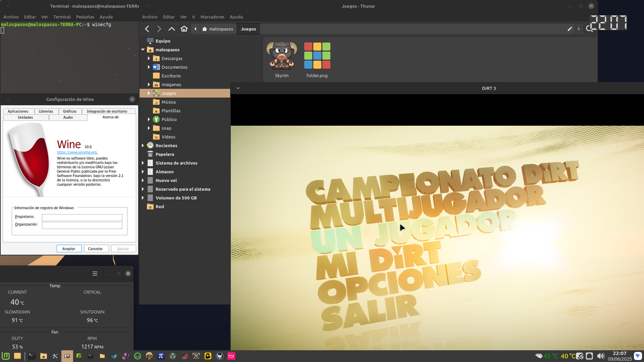Select the folder.png file in Thunar
644x362 pixels.
(317, 60)
